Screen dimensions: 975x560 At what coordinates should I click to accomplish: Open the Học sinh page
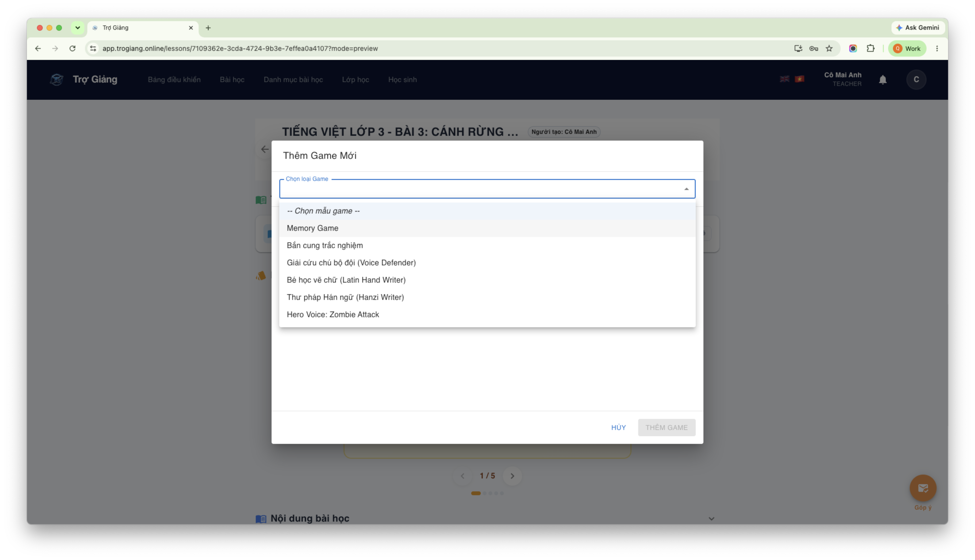pos(402,80)
